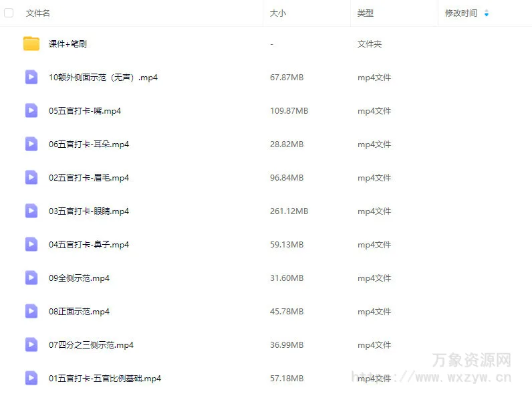Click the 修改时间 column header text
Screen dimensions: 532x400
click(461, 13)
